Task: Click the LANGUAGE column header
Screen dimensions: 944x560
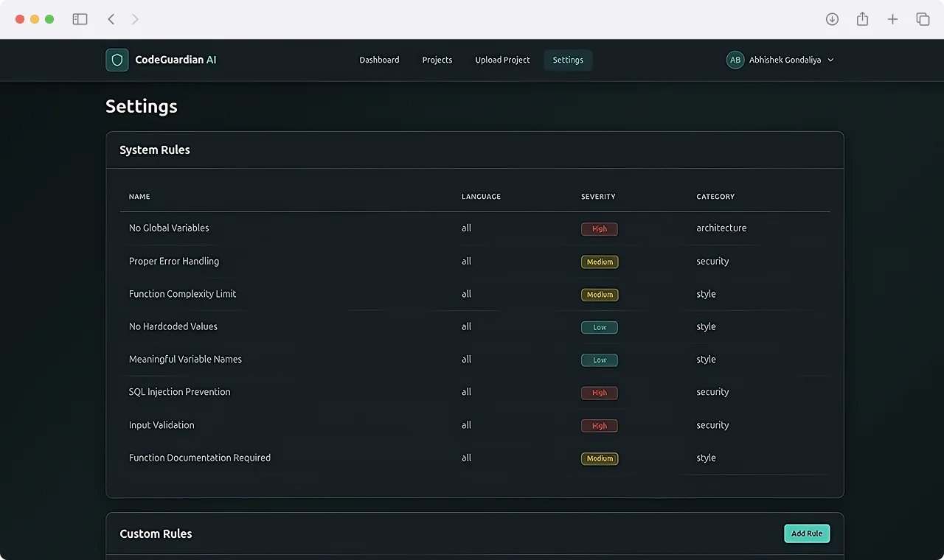Action: [481, 197]
